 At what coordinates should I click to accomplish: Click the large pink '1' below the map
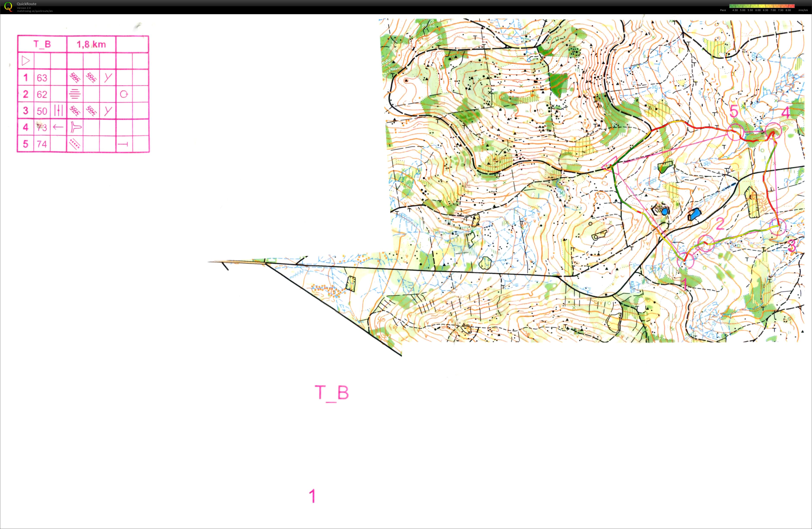[313, 496]
